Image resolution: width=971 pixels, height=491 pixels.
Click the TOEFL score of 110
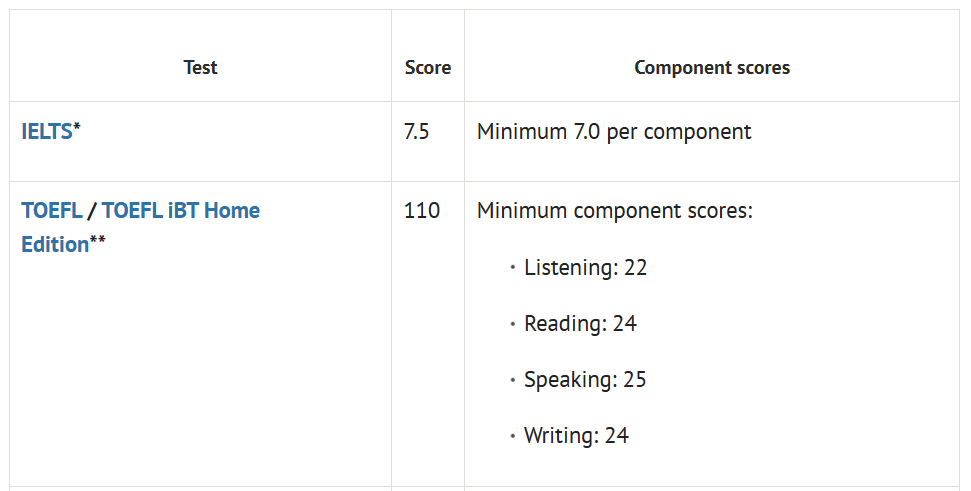421,211
